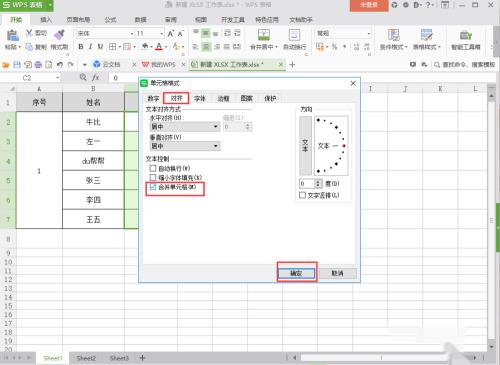Click the Wrap Text (自动换行) icon
The width and height of the screenshot is (500, 365).
click(x=294, y=35)
